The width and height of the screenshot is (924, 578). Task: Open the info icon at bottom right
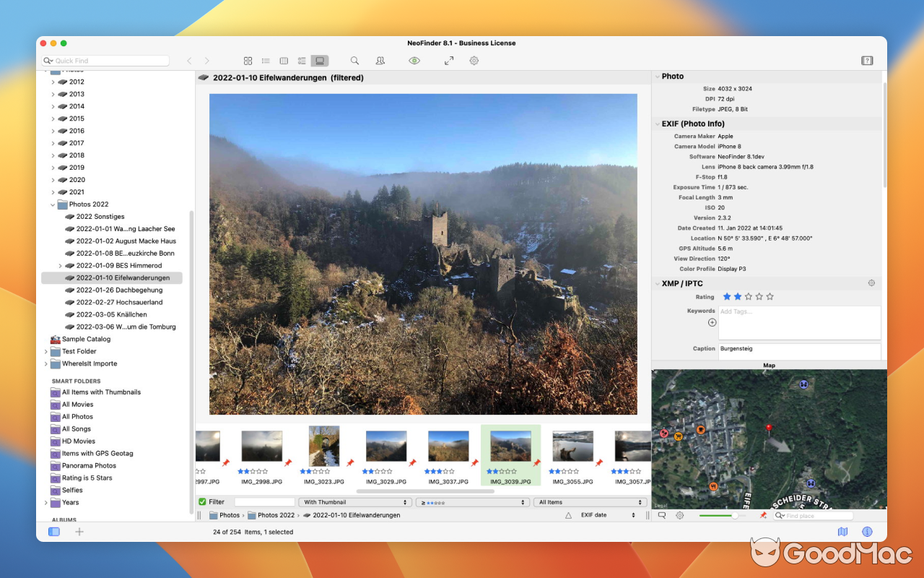(x=867, y=531)
